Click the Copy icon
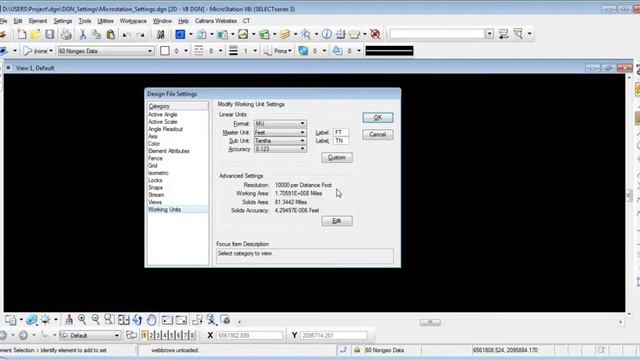This screenshot has height=360, width=640. pyautogui.click(x=96, y=34)
